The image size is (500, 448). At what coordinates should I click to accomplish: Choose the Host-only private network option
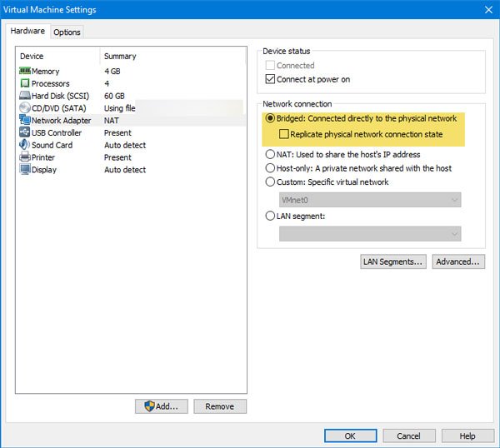270,168
